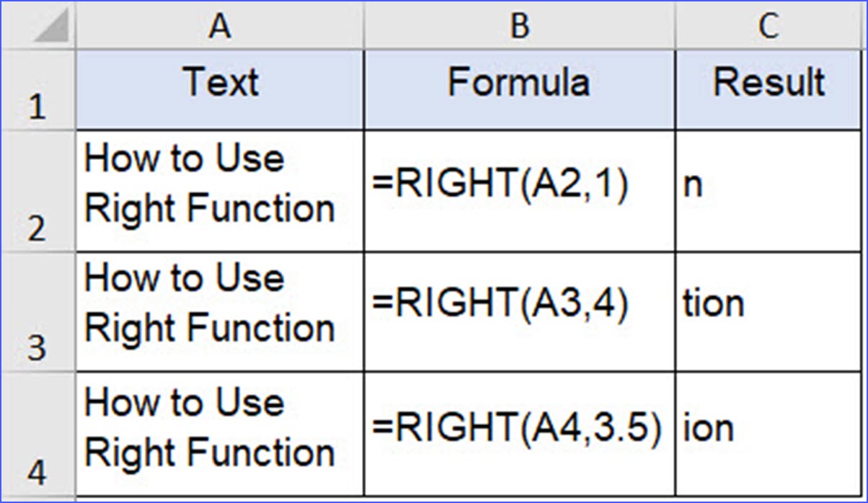Image resolution: width=868 pixels, height=503 pixels.
Task: Select the Formula header cell
Action: 519,85
